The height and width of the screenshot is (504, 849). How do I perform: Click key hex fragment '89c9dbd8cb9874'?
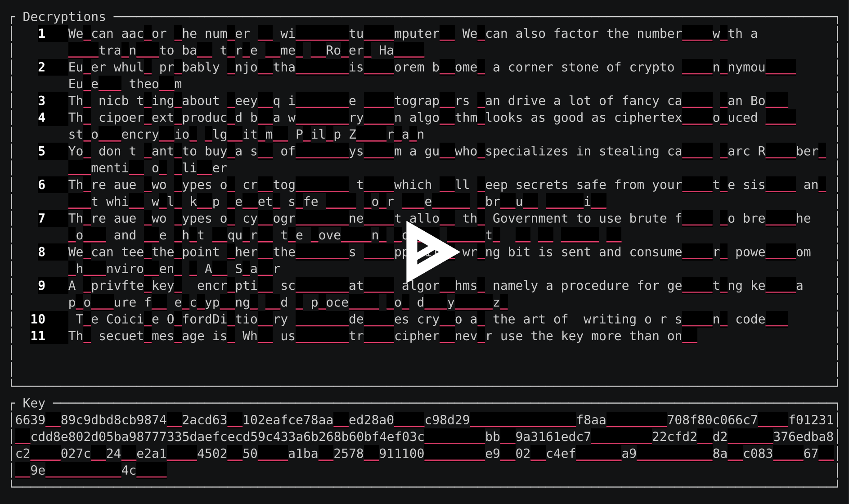tap(113, 420)
